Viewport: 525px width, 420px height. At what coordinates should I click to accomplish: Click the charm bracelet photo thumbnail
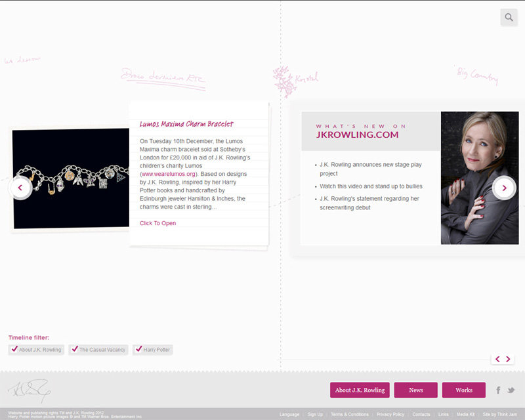(71, 178)
